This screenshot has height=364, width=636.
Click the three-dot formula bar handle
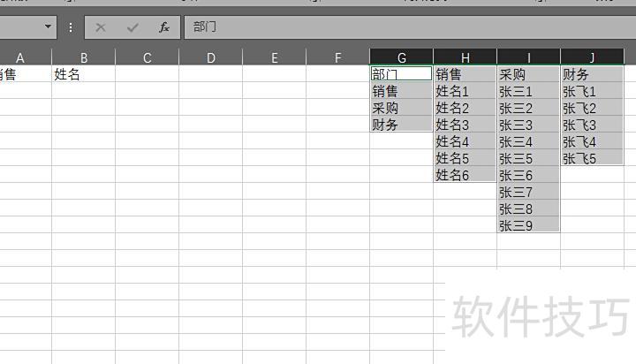tap(71, 27)
